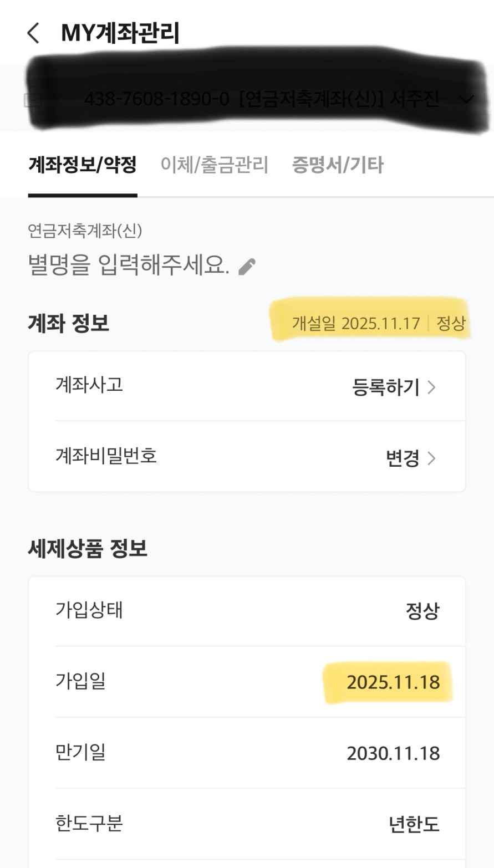Expand the account selector chevron
Screen dimensions: 494x868
[467, 100]
